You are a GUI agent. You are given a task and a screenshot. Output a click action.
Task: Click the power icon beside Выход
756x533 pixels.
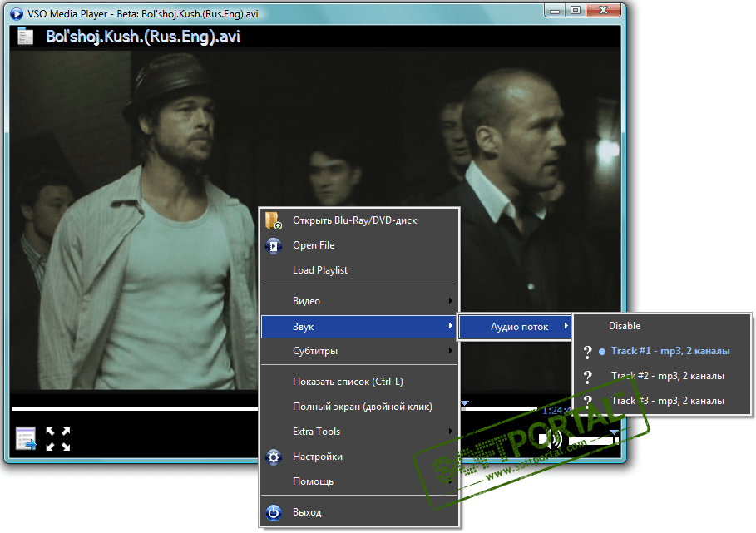[x=274, y=512]
